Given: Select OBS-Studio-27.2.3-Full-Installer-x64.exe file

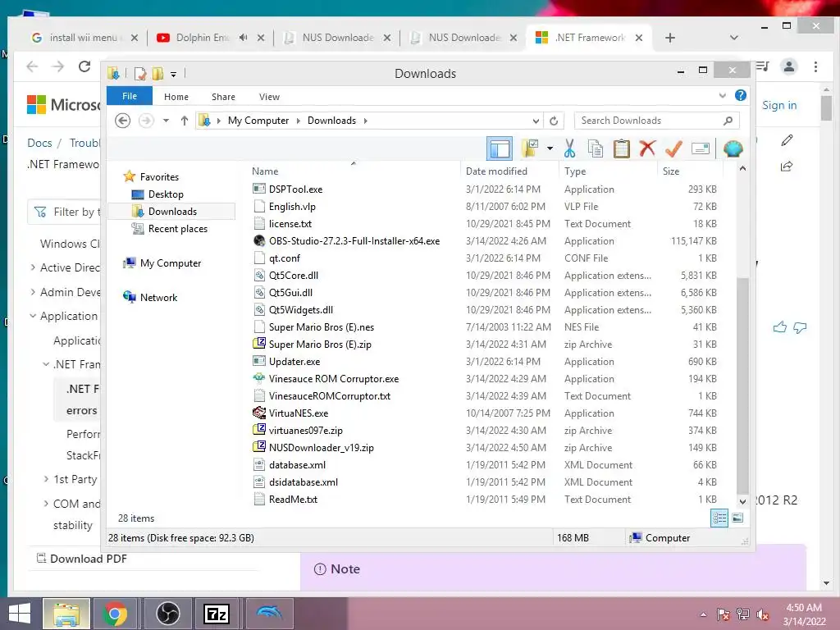Looking at the screenshot, I should tap(354, 241).
